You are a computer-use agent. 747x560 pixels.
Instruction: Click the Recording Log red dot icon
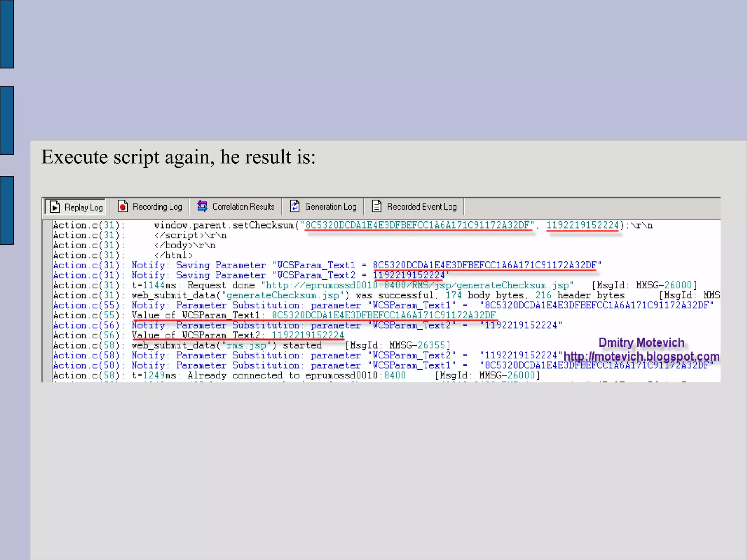[123, 206]
